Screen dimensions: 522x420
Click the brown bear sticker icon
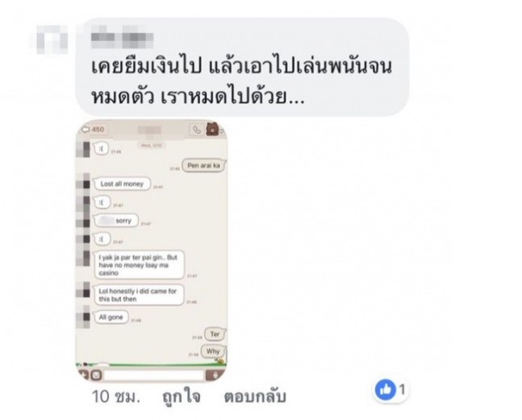[213, 129]
